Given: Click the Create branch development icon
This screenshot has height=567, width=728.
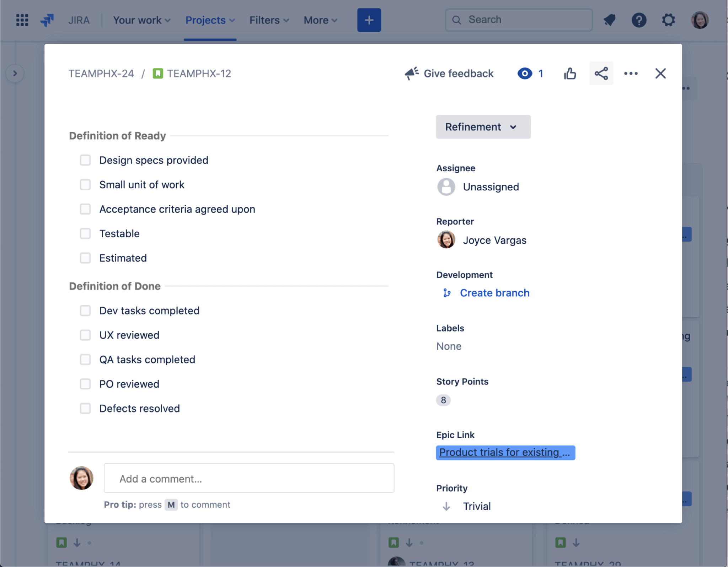Looking at the screenshot, I should (447, 292).
